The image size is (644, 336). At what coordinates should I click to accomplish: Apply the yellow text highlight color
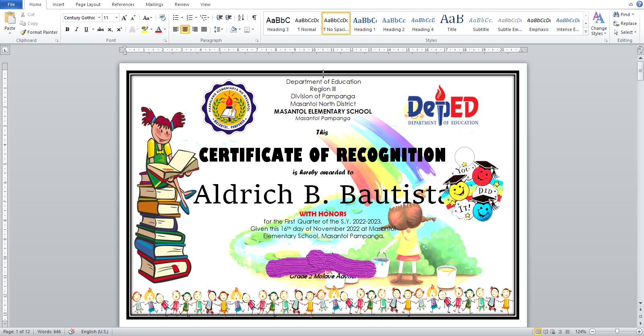pos(145,29)
